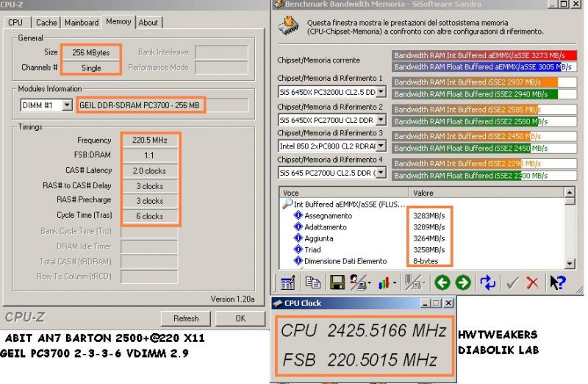Click the blue Float Buffered aEMMX/aSSE 3005 MB/s bar
Viewport: 588px width, 384px height.
pyautogui.click(x=484, y=67)
